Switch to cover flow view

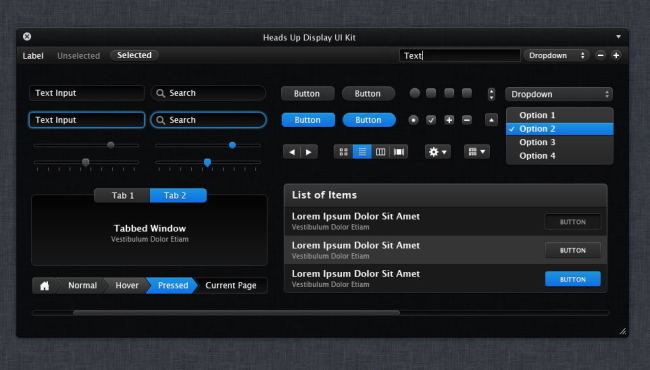click(399, 152)
